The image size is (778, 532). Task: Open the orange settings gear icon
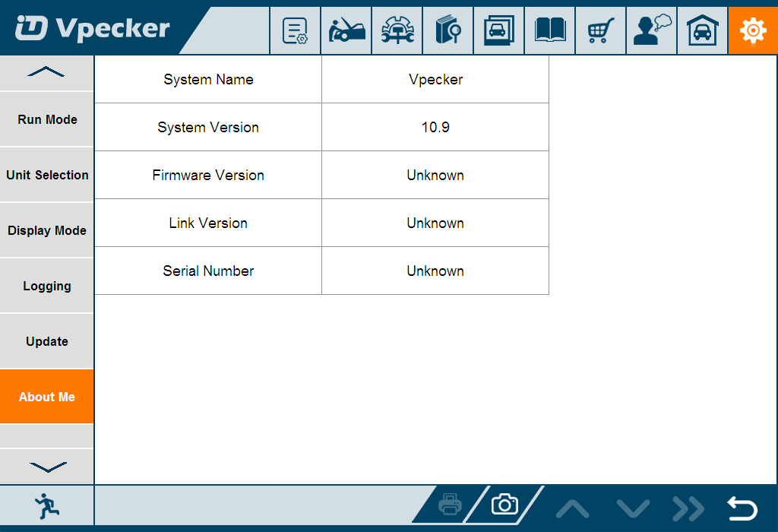[x=753, y=30]
